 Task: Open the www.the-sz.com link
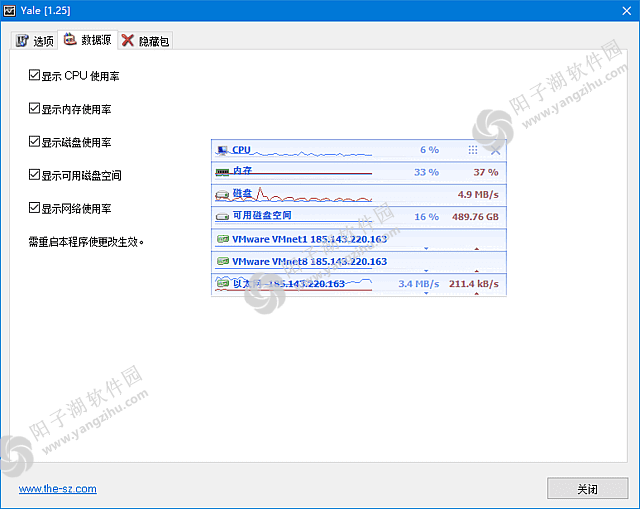(58, 489)
